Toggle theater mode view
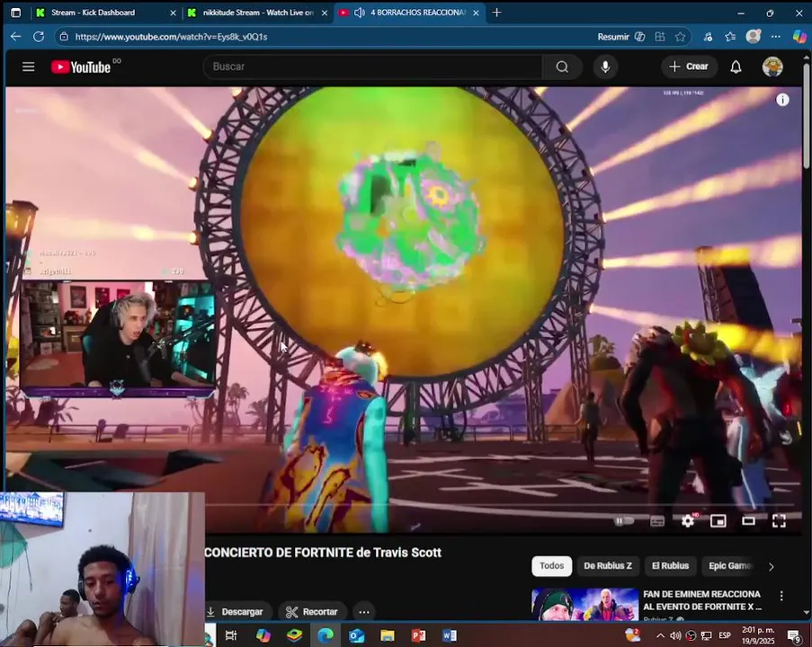812x647 pixels. [x=748, y=520]
